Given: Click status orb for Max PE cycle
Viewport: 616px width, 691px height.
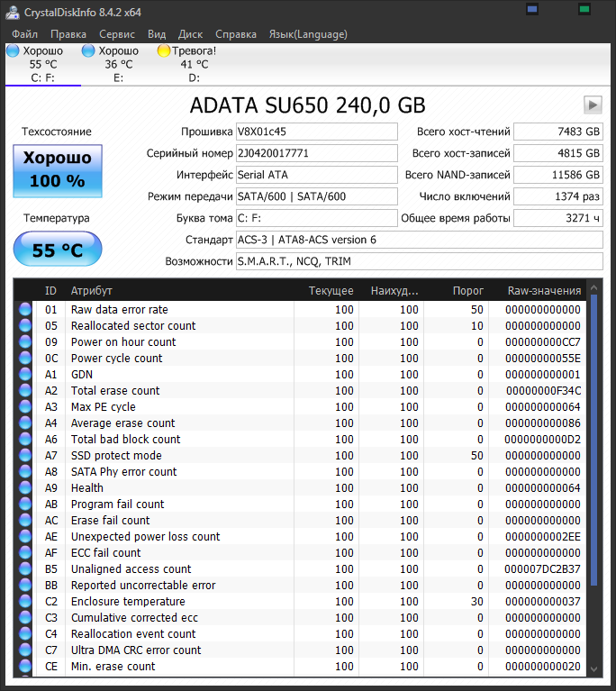Looking at the screenshot, I should (x=25, y=406).
